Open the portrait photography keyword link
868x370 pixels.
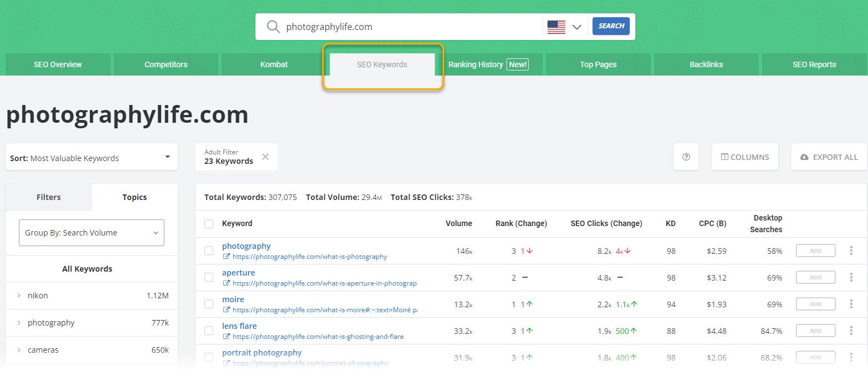tap(262, 353)
